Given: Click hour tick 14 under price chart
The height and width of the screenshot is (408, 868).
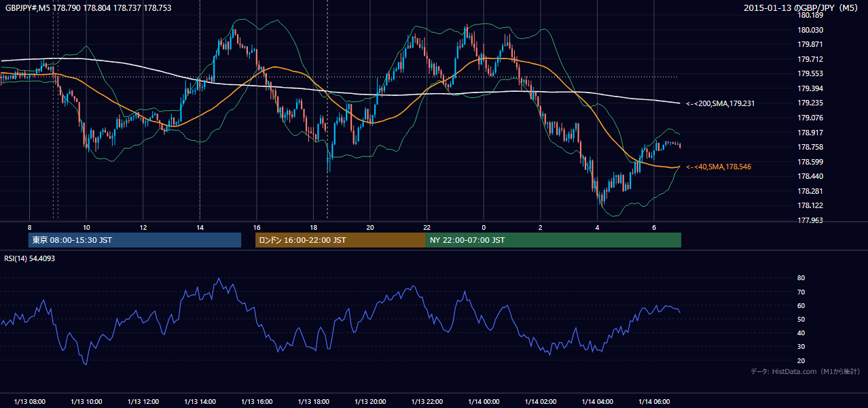Looking at the screenshot, I should [x=200, y=226].
